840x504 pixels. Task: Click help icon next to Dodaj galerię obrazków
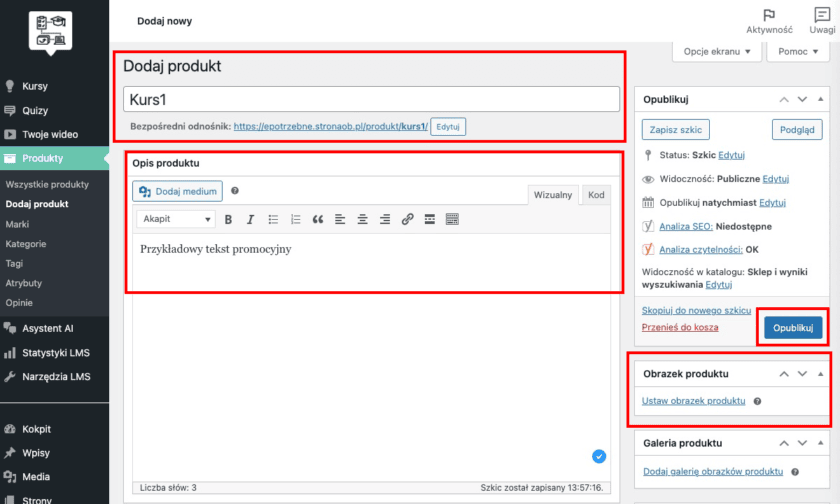(x=795, y=472)
